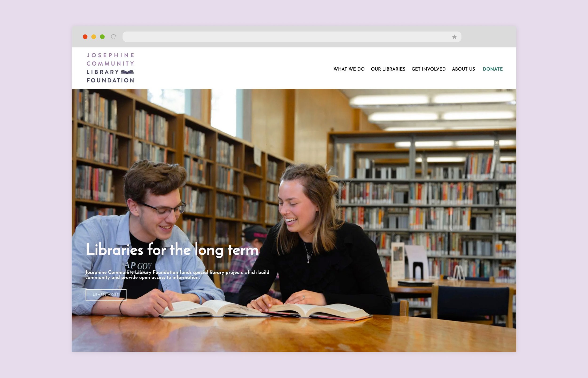Click the word Community in the logo

click(x=111, y=64)
